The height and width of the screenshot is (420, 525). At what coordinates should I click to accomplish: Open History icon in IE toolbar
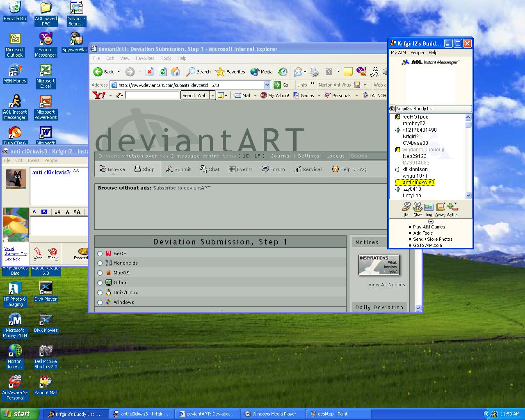[x=283, y=72]
